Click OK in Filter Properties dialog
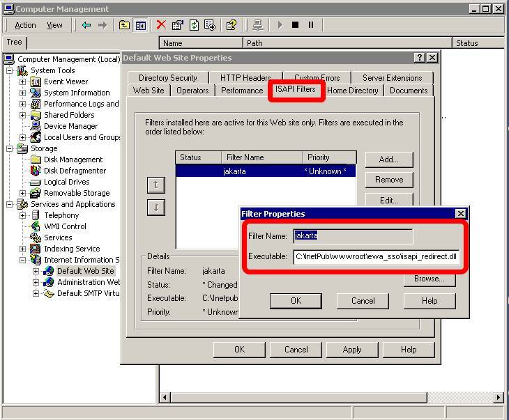 [x=296, y=301]
